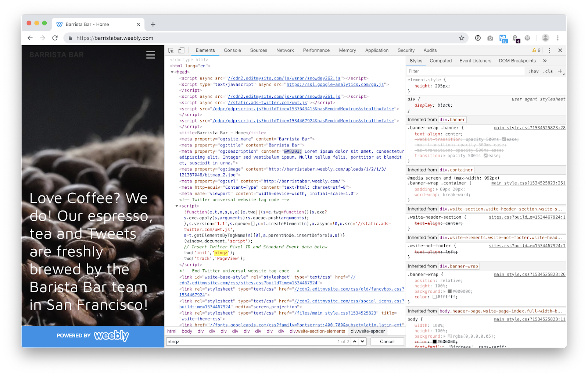Collapse the script element in the DOM tree
Image resolution: width=588 pixels, height=376 pixels.
click(x=177, y=206)
